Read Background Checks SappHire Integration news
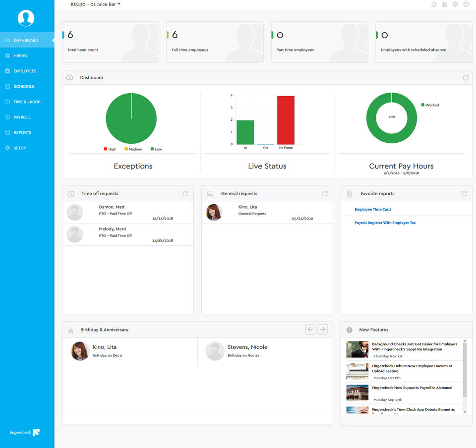 (415, 347)
